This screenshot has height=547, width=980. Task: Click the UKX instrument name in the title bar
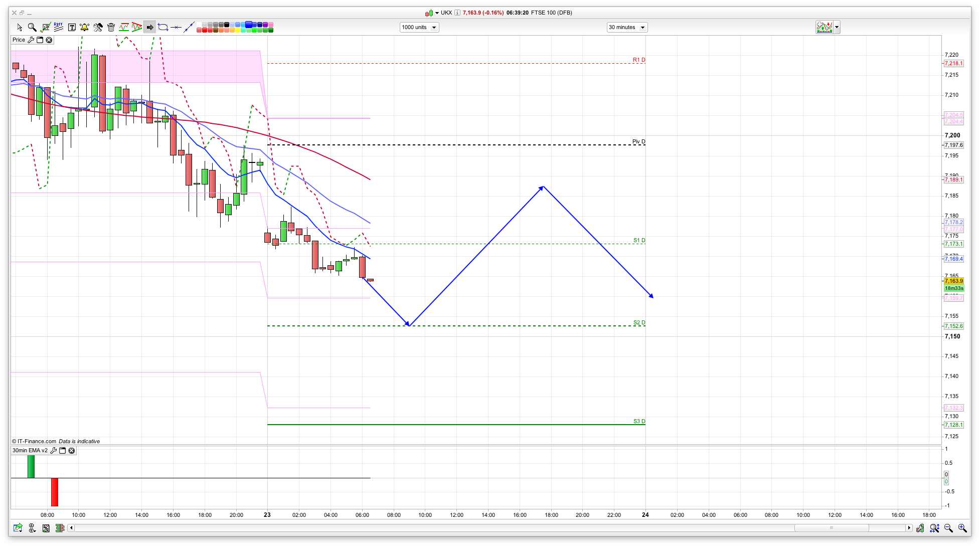coord(446,13)
